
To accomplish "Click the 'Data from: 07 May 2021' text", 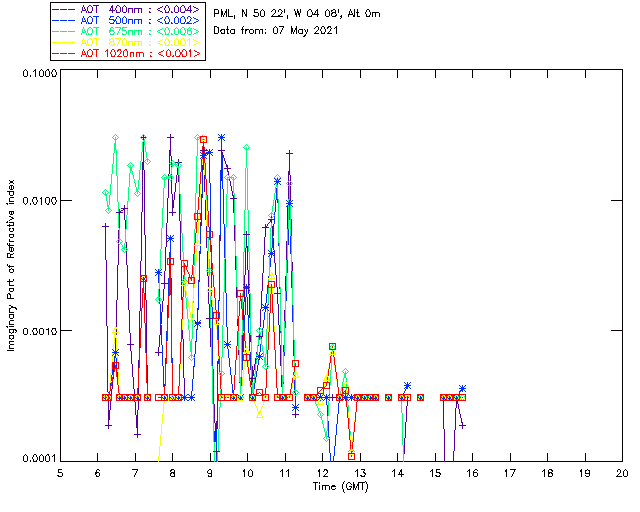I will tap(276, 31).
